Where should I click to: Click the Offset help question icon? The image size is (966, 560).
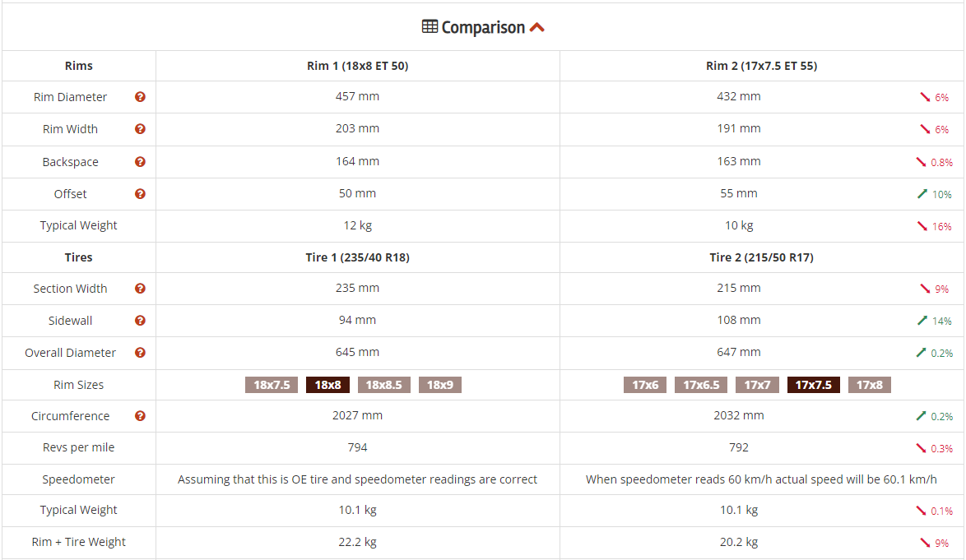point(140,194)
